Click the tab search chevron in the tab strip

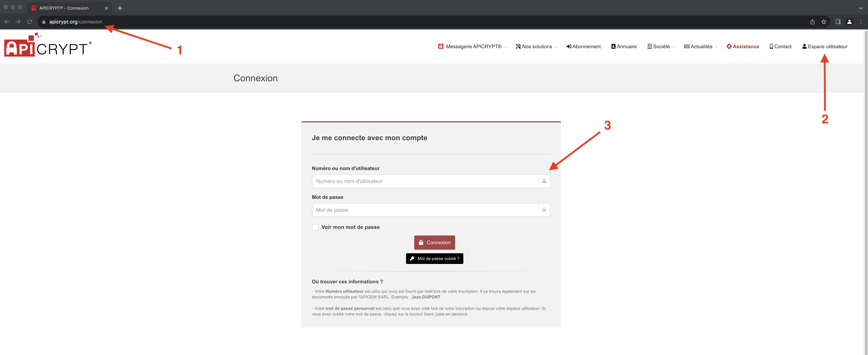[x=861, y=8]
